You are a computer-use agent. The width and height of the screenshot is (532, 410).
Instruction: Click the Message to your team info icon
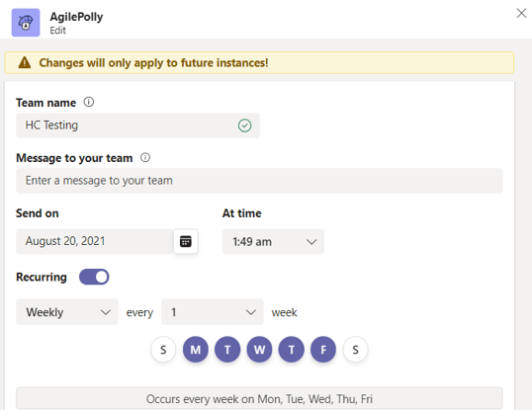click(x=145, y=157)
